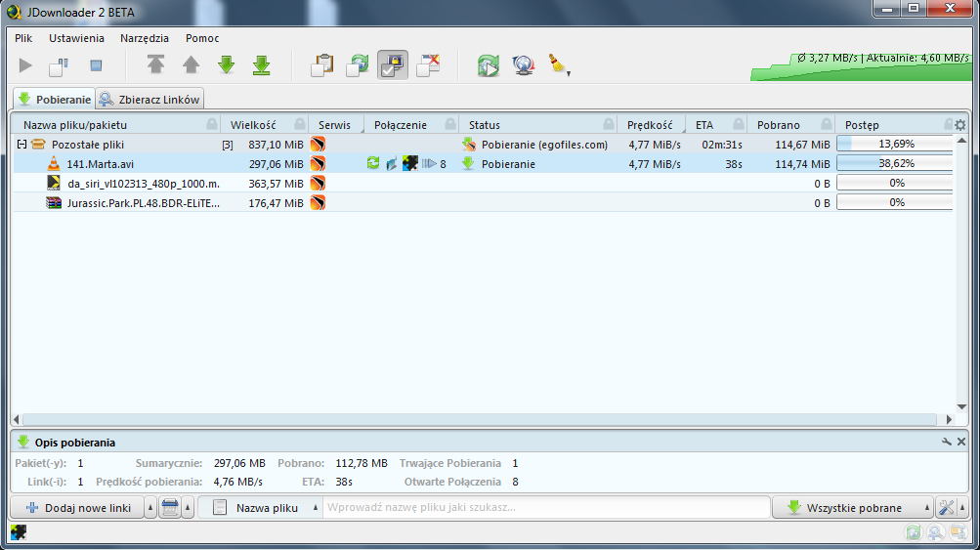Screen dimensions: 980x550
Task: Click the 0% progress bar of Jurassic.Park row
Action: coord(895,202)
